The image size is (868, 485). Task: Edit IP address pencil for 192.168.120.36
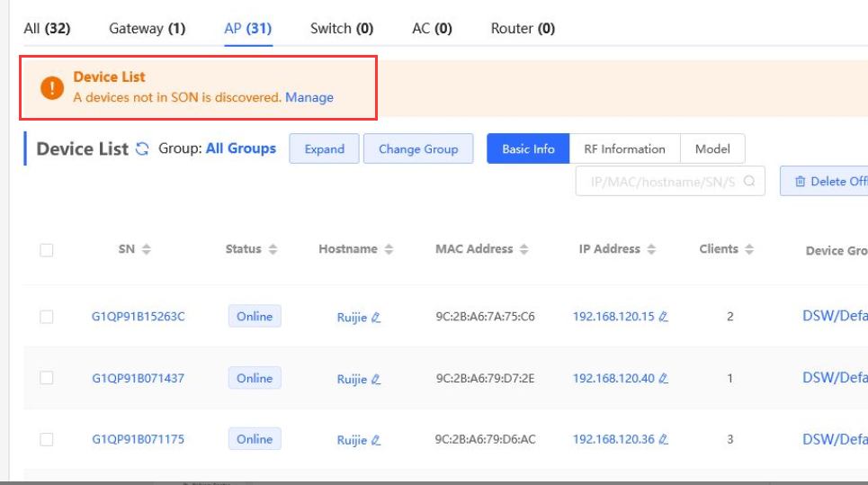663,440
